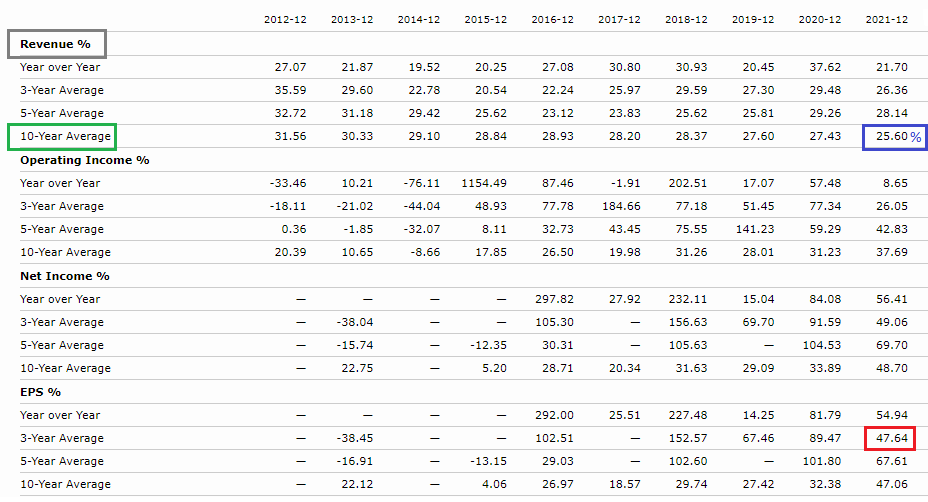
Task: Click the 47.64 EPS 3-year average cell
Action: point(891,438)
